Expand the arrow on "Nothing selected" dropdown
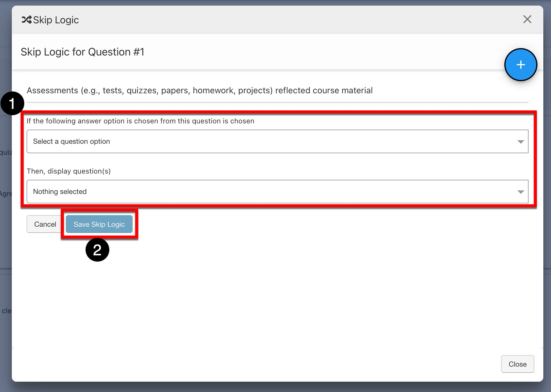Image resolution: width=551 pixels, height=392 pixels. point(521,192)
